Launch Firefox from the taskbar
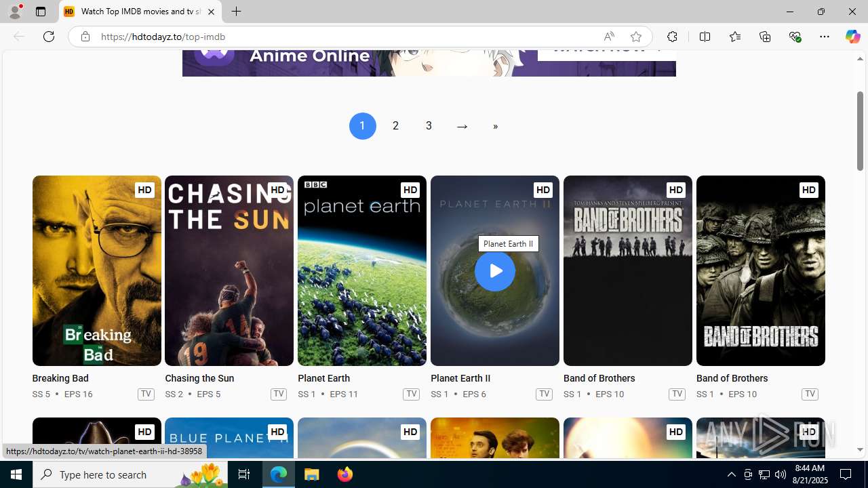The width and height of the screenshot is (868, 488). 344,474
